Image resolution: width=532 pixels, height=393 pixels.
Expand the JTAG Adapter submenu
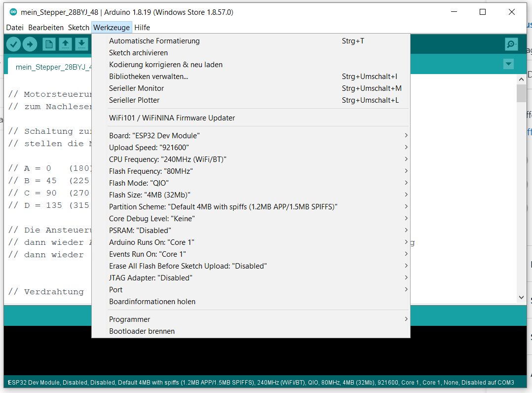pyautogui.click(x=251, y=278)
